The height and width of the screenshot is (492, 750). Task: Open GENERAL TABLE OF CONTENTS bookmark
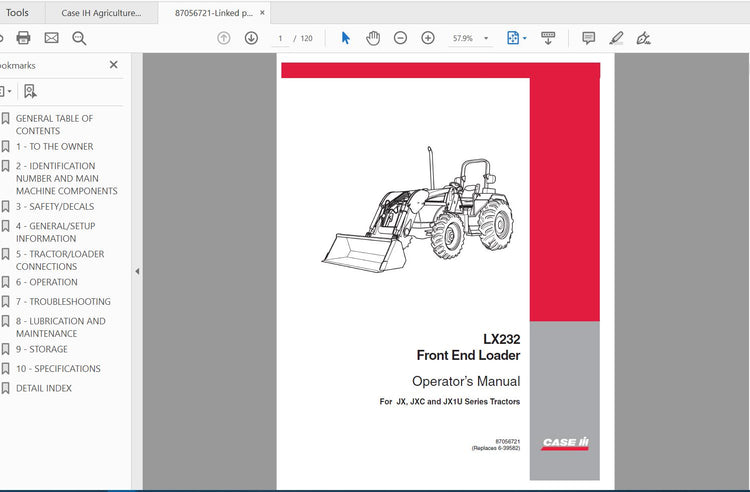click(x=54, y=124)
